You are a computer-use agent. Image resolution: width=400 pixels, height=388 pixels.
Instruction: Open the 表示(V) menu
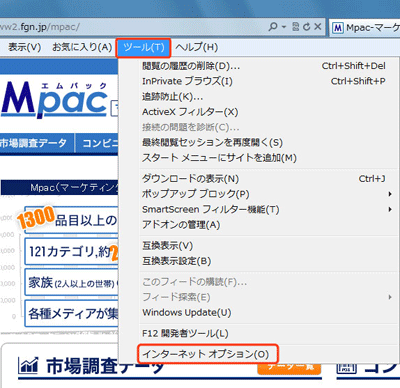[x=24, y=47]
